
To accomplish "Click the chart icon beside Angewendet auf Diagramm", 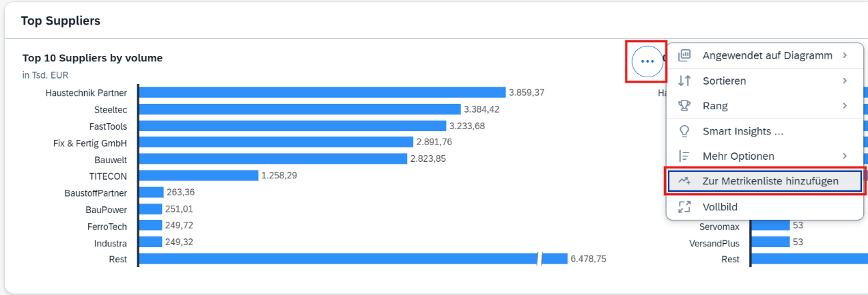I will [684, 56].
